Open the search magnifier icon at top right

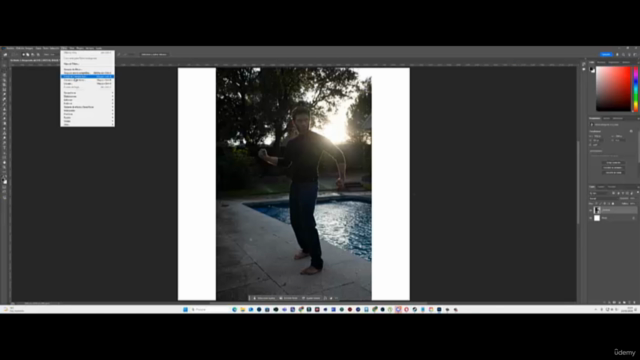623,54
